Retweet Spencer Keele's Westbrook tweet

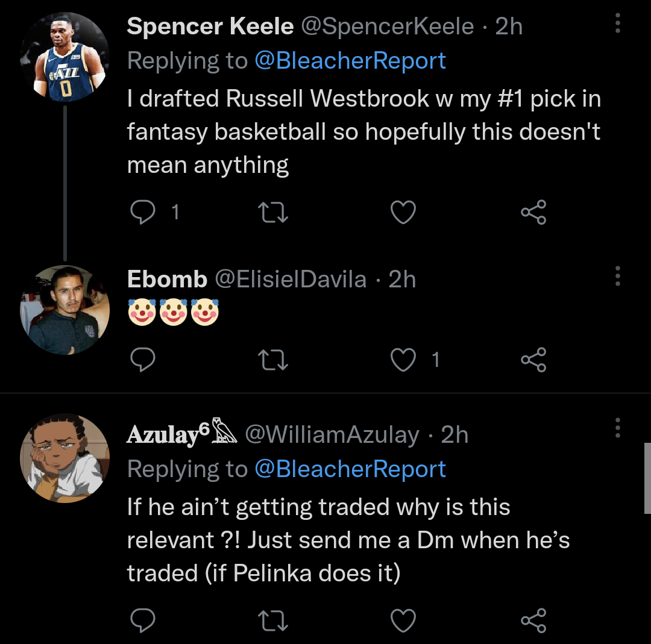coord(273,212)
